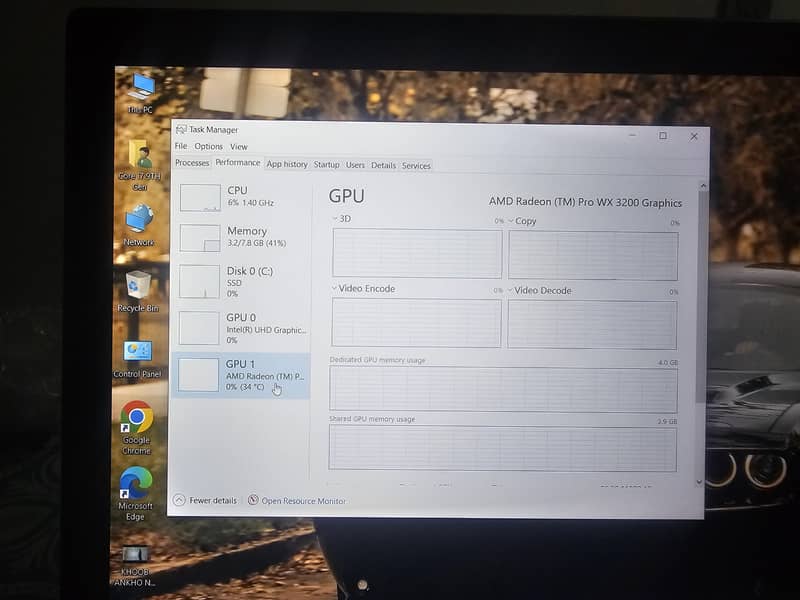The width and height of the screenshot is (800, 600).
Task: Open the Video Encode graph dropdown
Action: click(334, 288)
